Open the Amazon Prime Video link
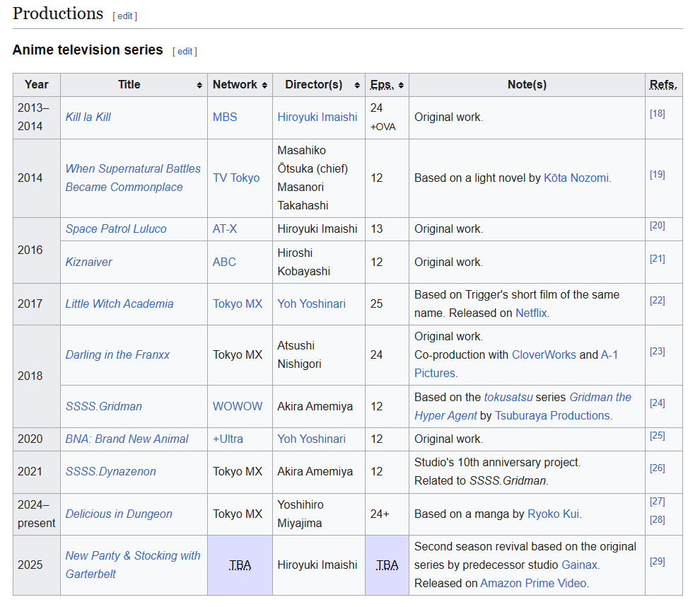This screenshot has width=700, height=607. (533, 583)
